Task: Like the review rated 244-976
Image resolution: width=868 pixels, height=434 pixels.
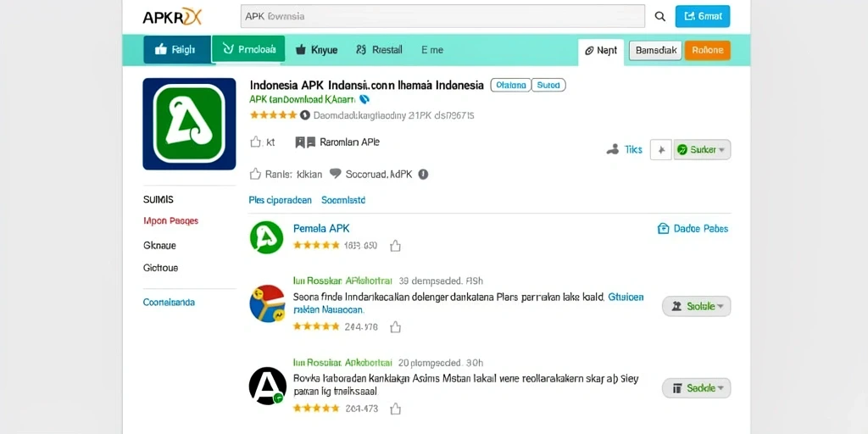Action: 395,327
